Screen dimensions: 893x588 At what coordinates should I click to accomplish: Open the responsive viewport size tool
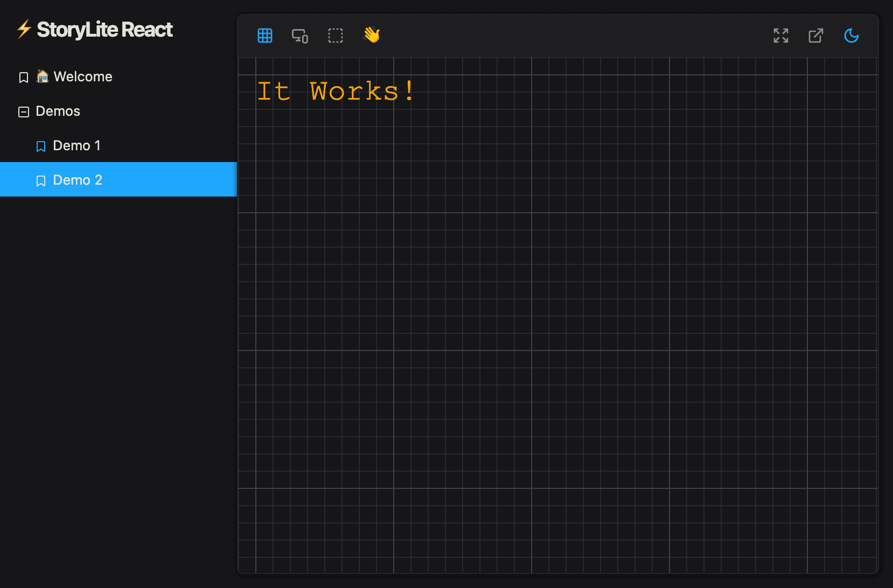click(300, 36)
